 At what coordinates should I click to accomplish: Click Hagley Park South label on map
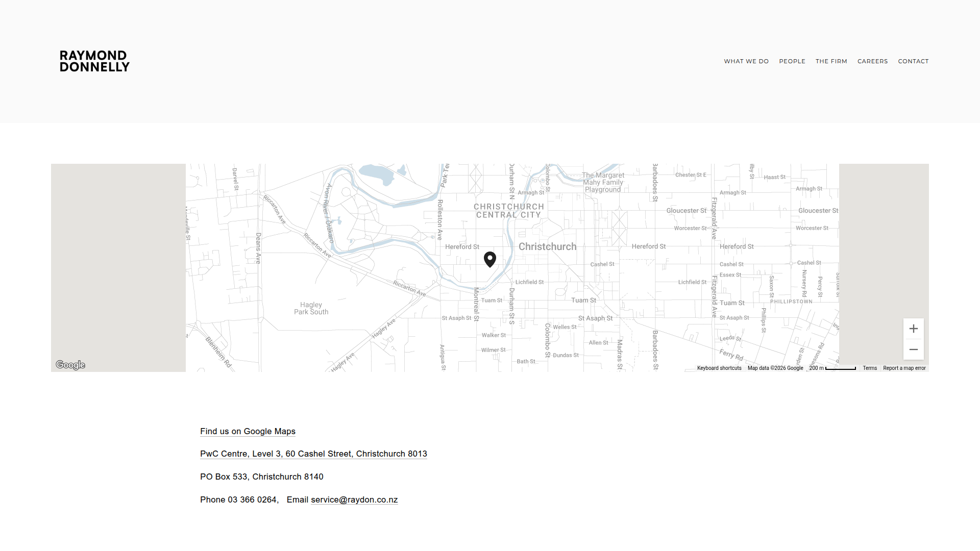pyautogui.click(x=311, y=308)
